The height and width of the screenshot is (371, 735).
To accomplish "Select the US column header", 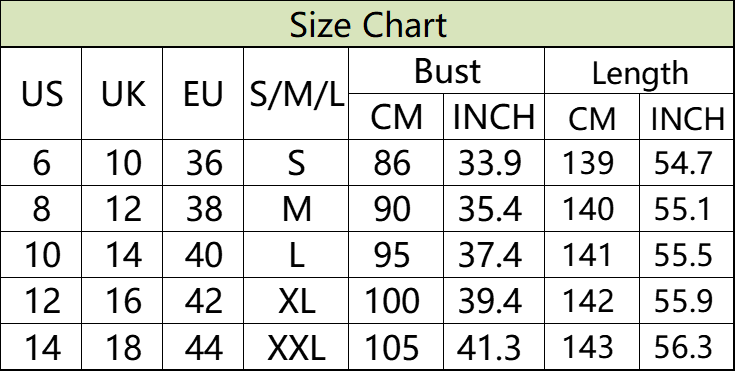I will tap(42, 93).
